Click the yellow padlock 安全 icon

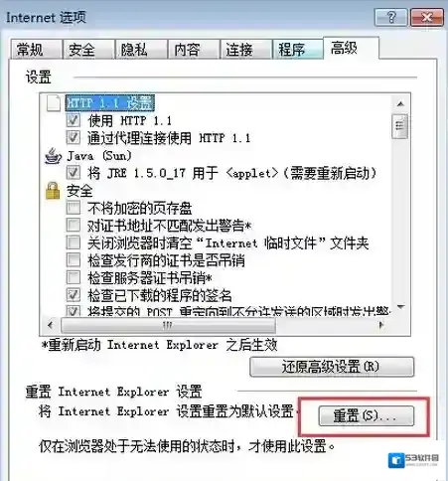tap(53, 191)
